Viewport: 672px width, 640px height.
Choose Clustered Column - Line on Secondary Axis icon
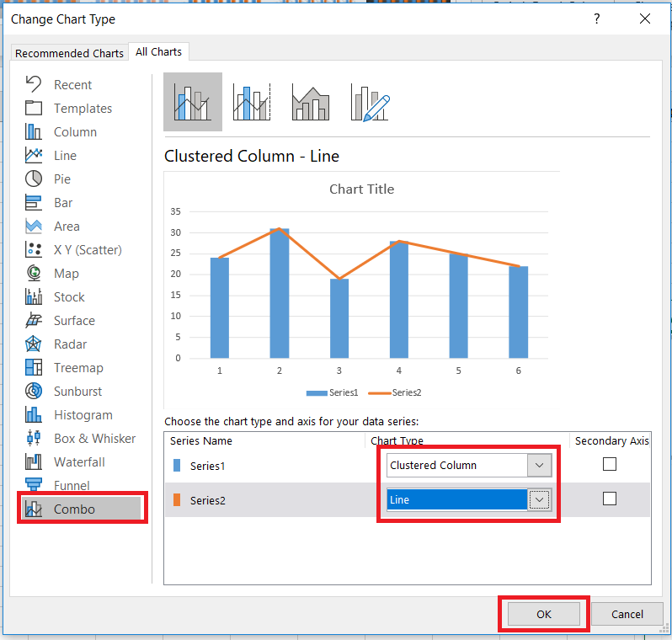pos(251,102)
